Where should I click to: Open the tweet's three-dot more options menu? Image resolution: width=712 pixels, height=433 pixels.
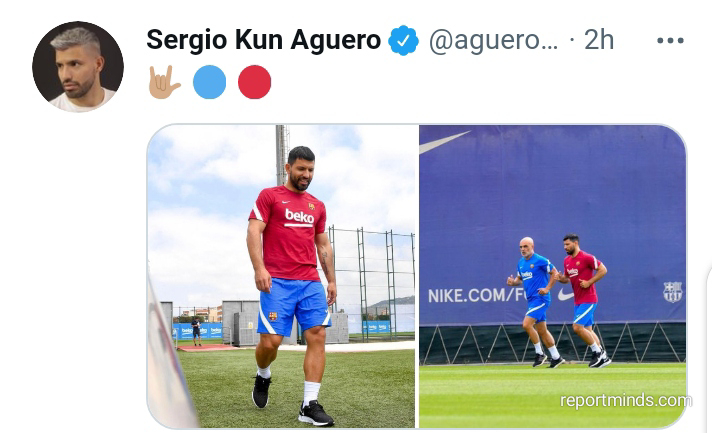(x=670, y=40)
